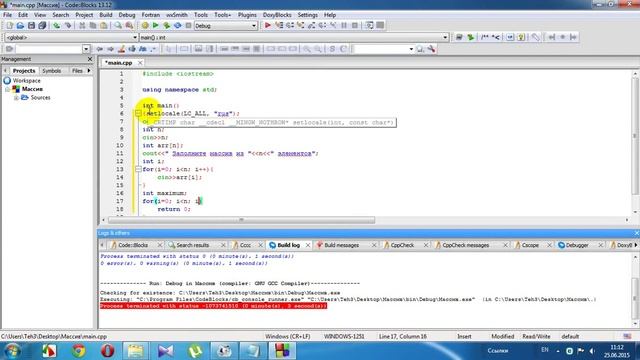Screen dimensions: 640x360
Task: Click the Build and run icon
Action: point(167,26)
